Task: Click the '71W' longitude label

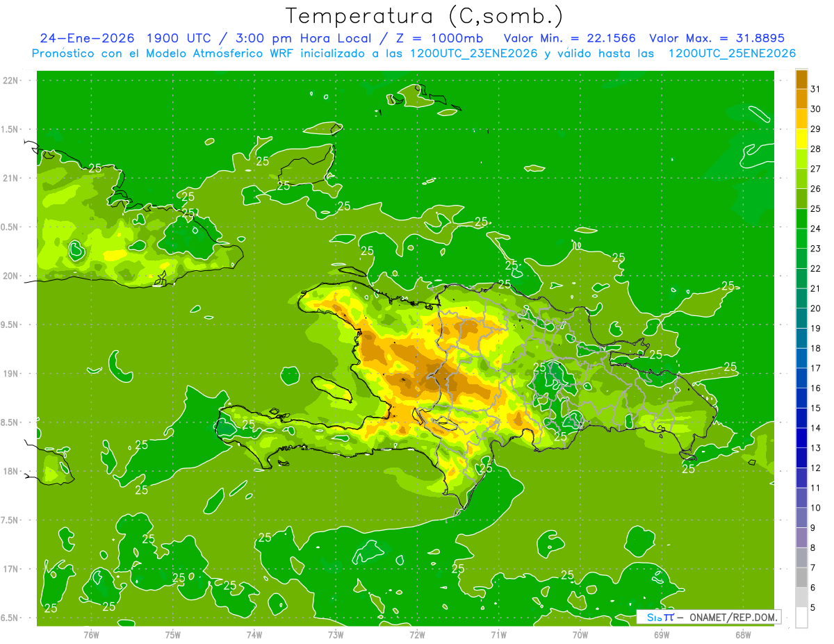Action: click(498, 634)
